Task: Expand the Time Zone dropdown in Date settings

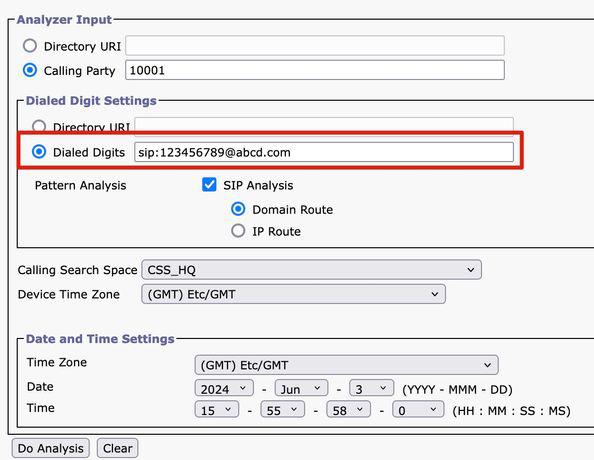Action: tap(346, 365)
